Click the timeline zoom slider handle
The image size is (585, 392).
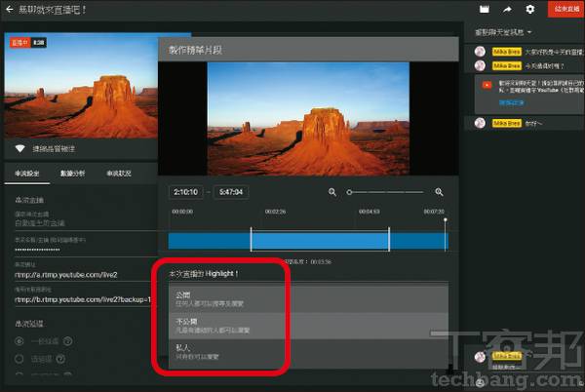pos(349,192)
